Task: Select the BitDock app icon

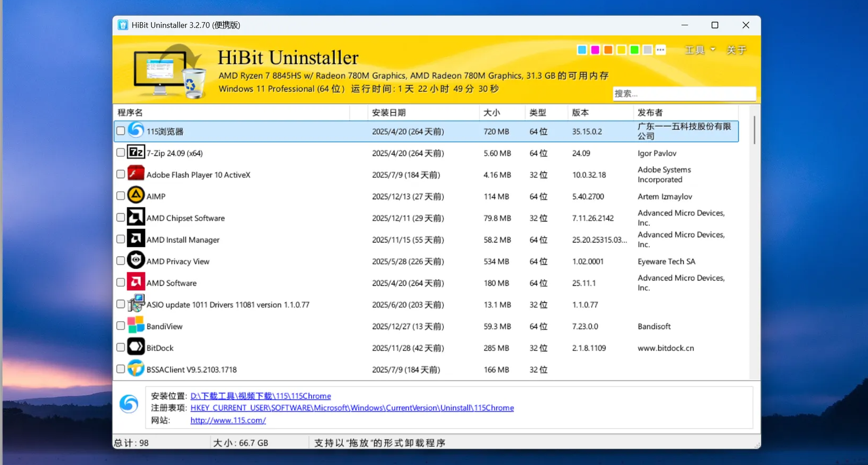Action: click(x=136, y=347)
